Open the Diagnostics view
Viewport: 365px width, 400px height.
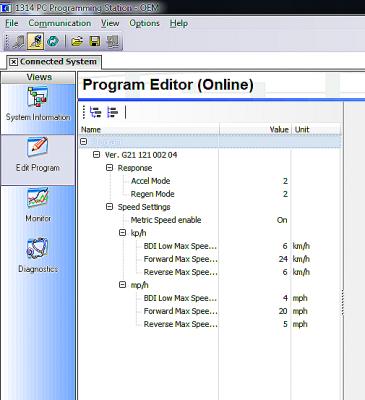tap(38, 255)
